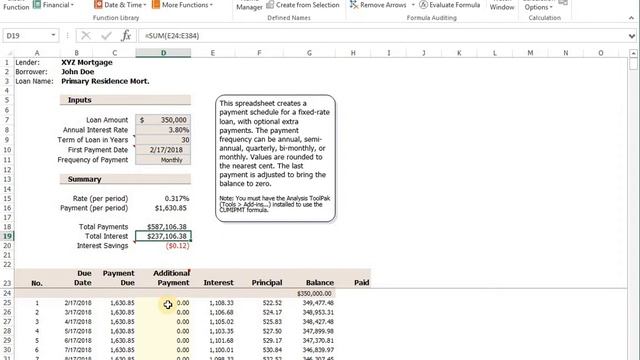Click the Remove Arrows icon
This screenshot has height=360, width=640.
click(354, 5)
